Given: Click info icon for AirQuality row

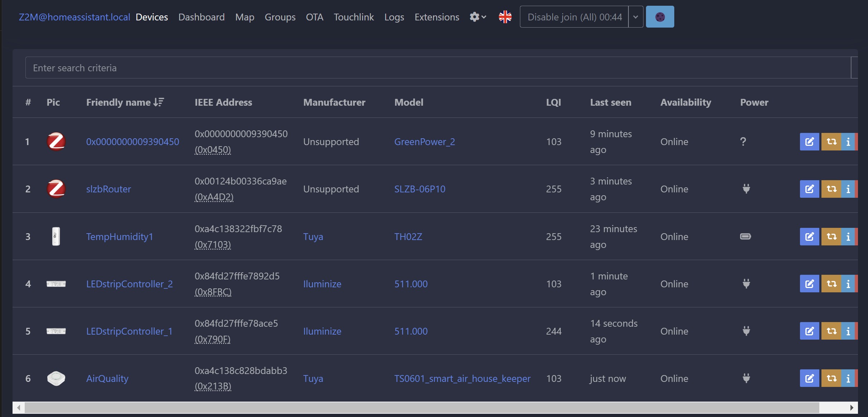Looking at the screenshot, I should click(x=848, y=378).
